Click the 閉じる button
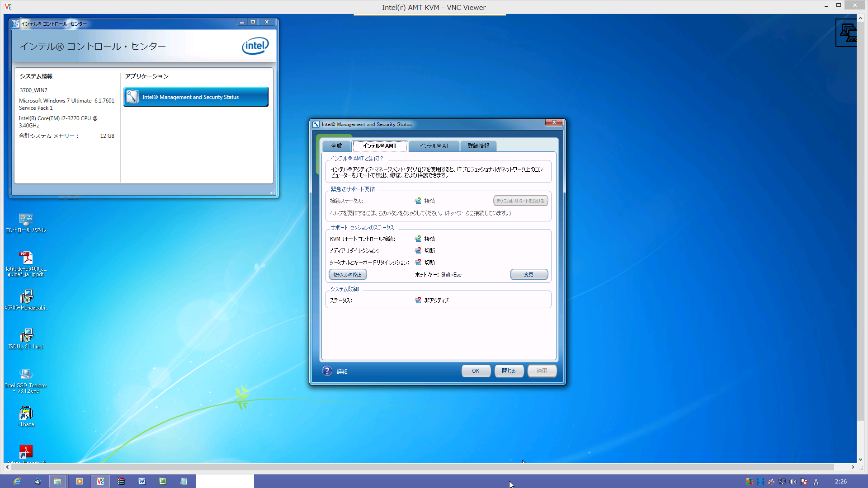868x488 pixels. (x=509, y=371)
